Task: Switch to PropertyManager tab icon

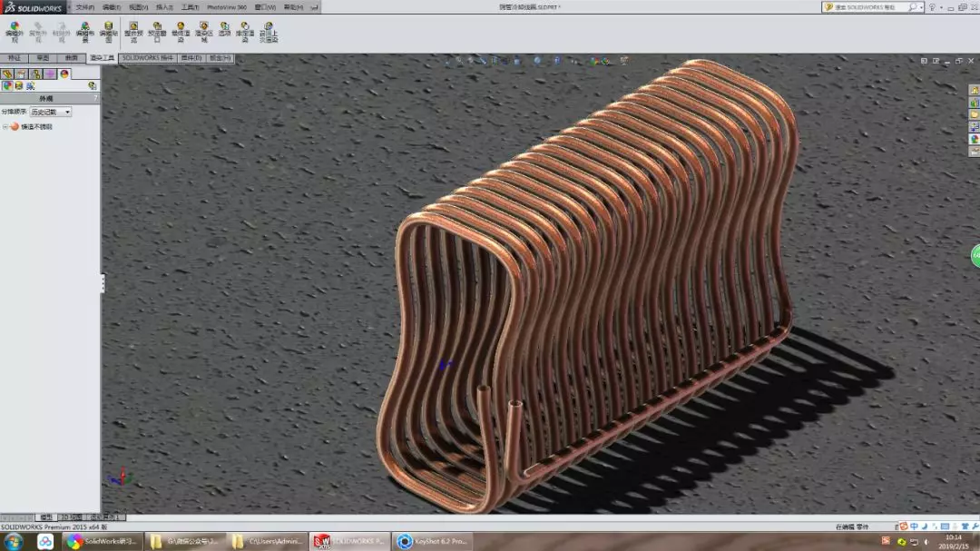Action: point(21,74)
